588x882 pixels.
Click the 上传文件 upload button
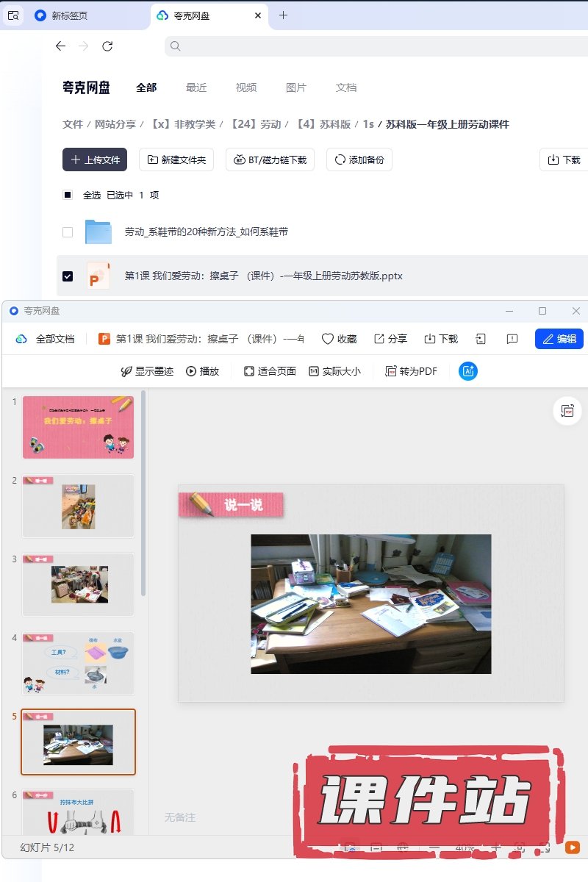[95, 159]
